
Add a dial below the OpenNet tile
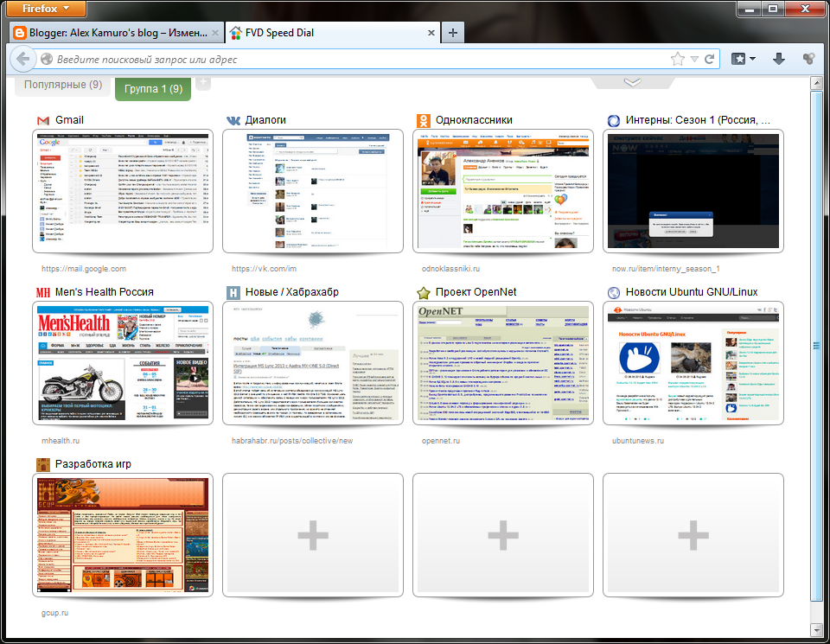click(503, 535)
